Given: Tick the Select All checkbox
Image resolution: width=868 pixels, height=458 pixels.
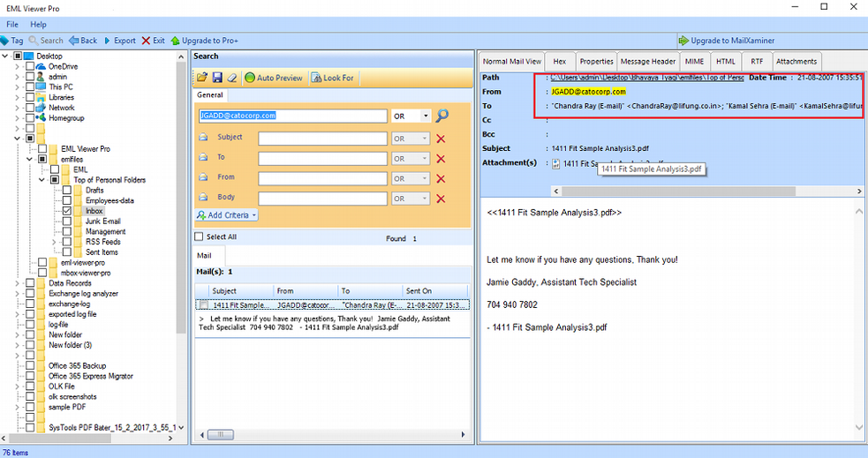Looking at the screenshot, I should click(200, 237).
